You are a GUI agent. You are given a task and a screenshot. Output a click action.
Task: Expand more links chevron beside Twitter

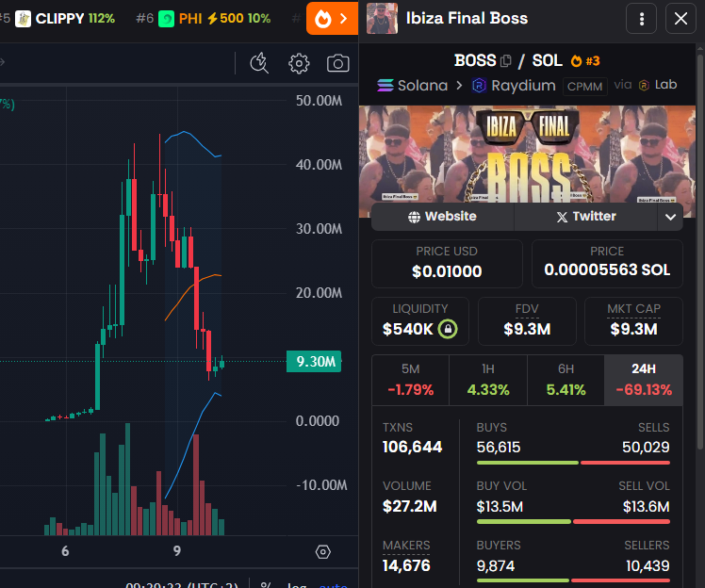click(670, 217)
